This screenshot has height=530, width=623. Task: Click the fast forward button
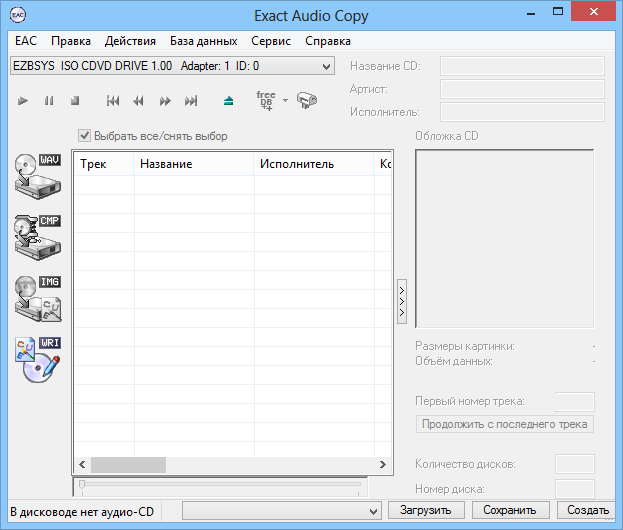tap(165, 101)
